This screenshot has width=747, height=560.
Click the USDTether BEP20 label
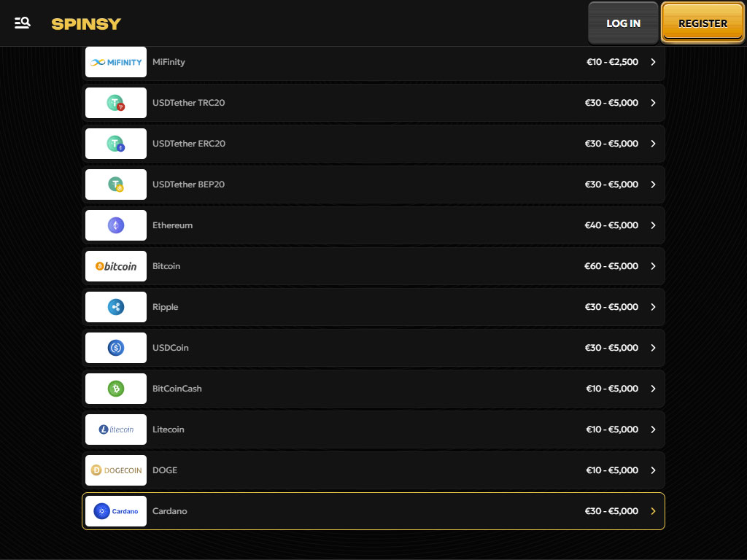[189, 184]
